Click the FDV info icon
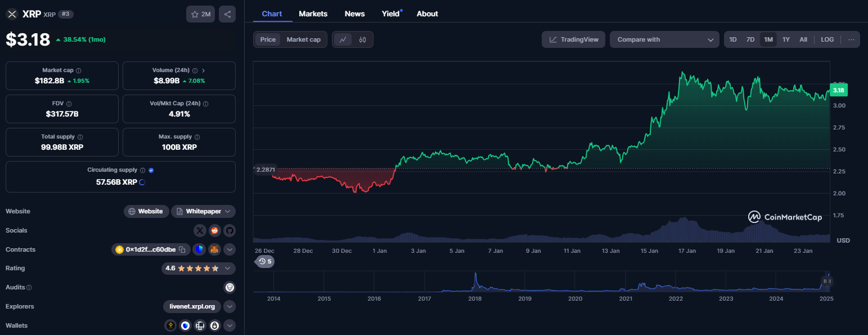This screenshot has width=868, height=335. click(x=69, y=104)
